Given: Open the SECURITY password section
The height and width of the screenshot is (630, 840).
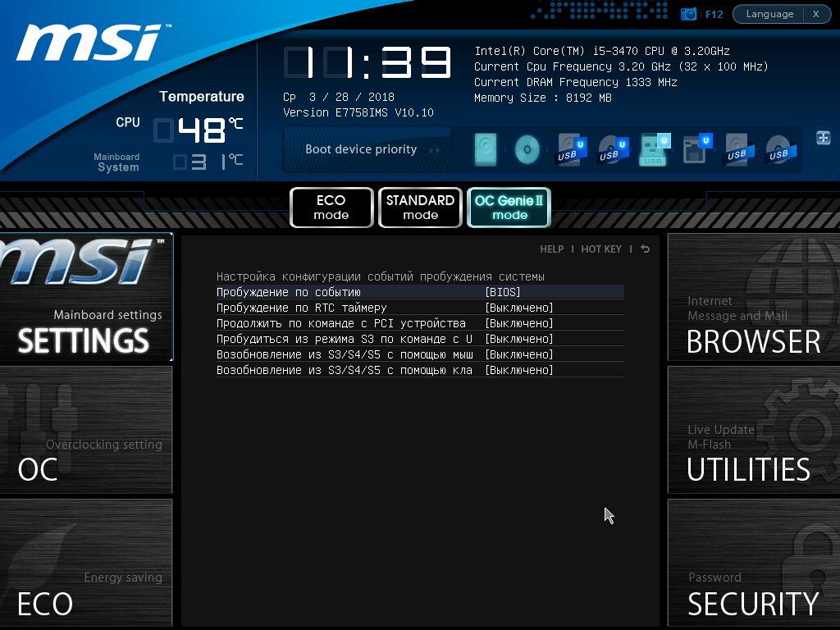Looking at the screenshot, I should coord(754,563).
